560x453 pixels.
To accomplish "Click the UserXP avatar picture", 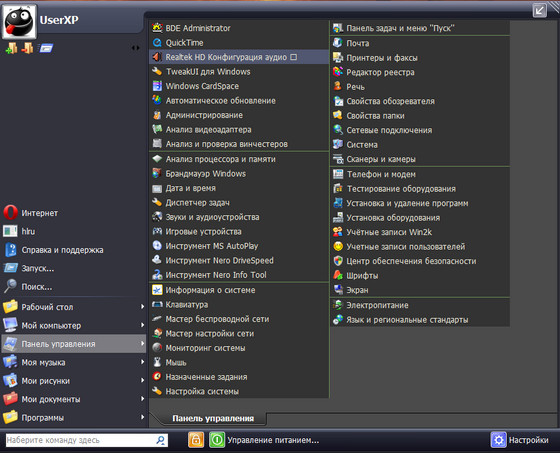I will (x=19, y=21).
